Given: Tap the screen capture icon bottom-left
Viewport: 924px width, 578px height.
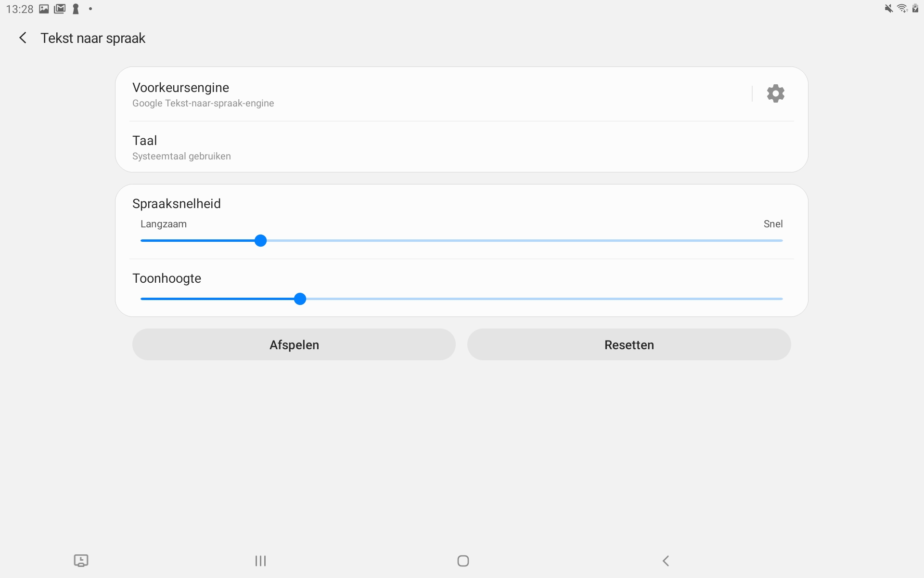Looking at the screenshot, I should (81, 561).
